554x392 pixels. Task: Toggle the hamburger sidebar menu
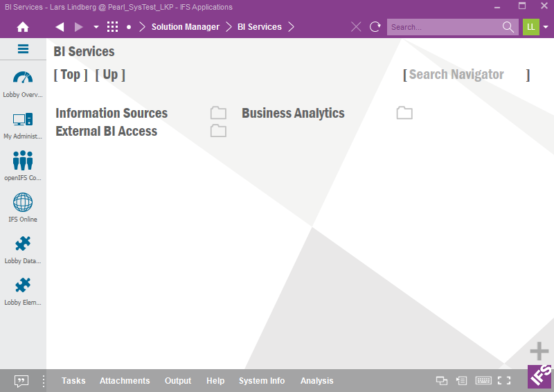23,48
